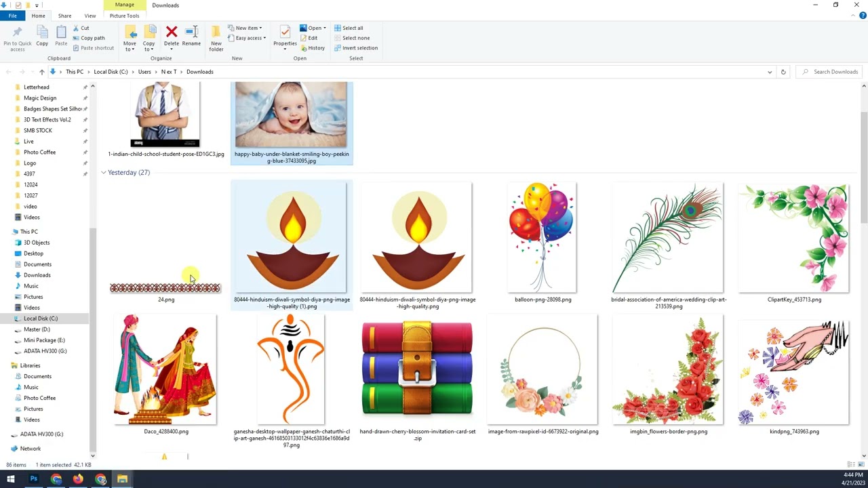
Task: Switch to the Home ribbon tab
Action: tap(38, 16)
